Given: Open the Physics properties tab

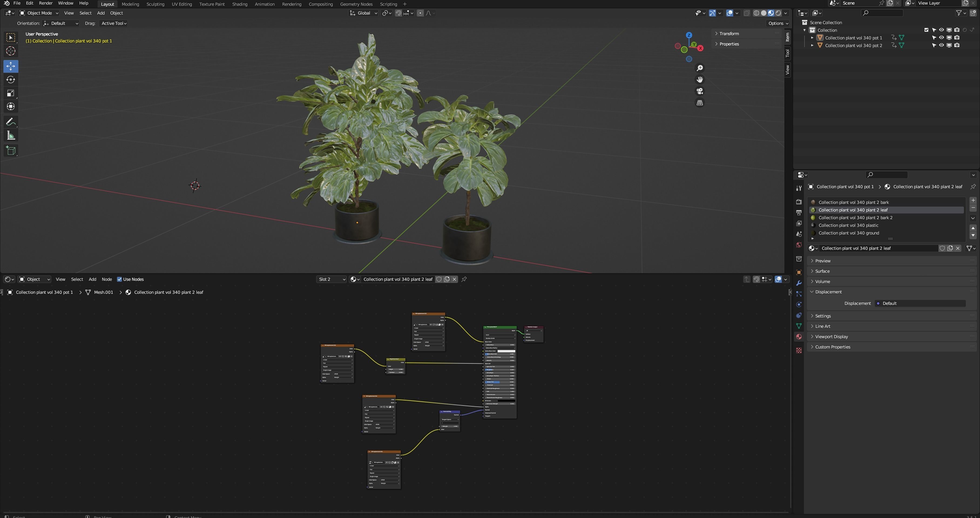Looking at the screenshot, I should tap(799, 304).
